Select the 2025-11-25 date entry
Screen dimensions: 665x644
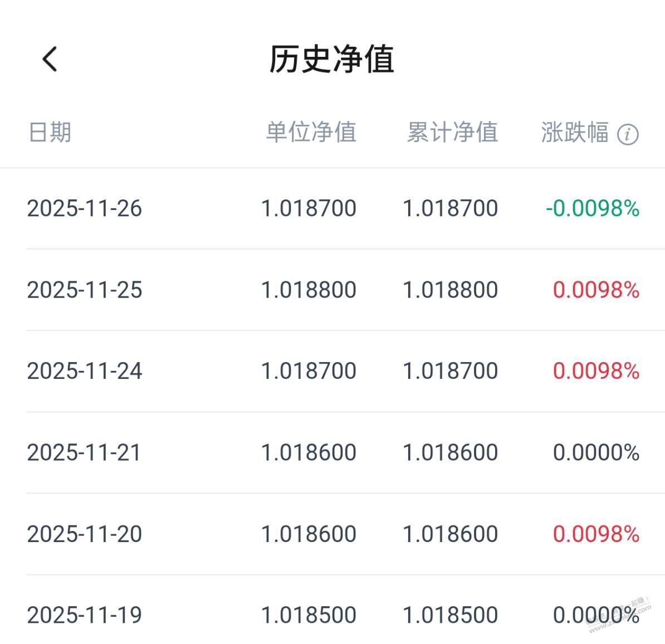pos(85,290)
